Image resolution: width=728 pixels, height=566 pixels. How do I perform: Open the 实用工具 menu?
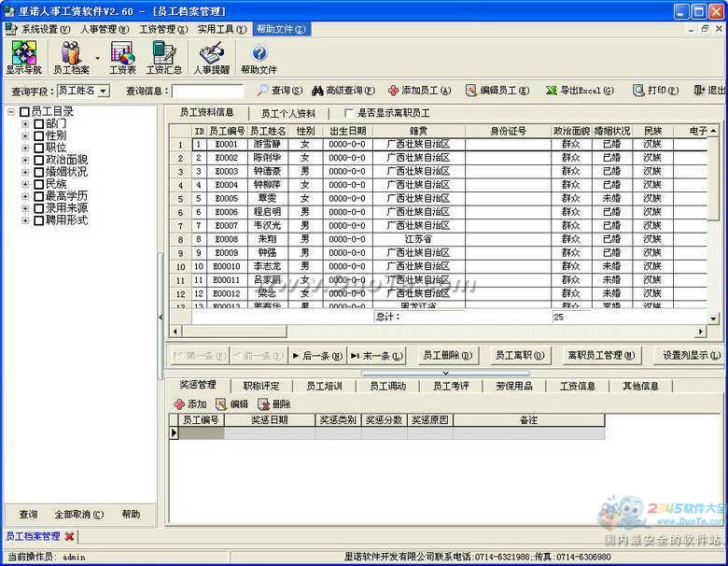coord(222,29)
